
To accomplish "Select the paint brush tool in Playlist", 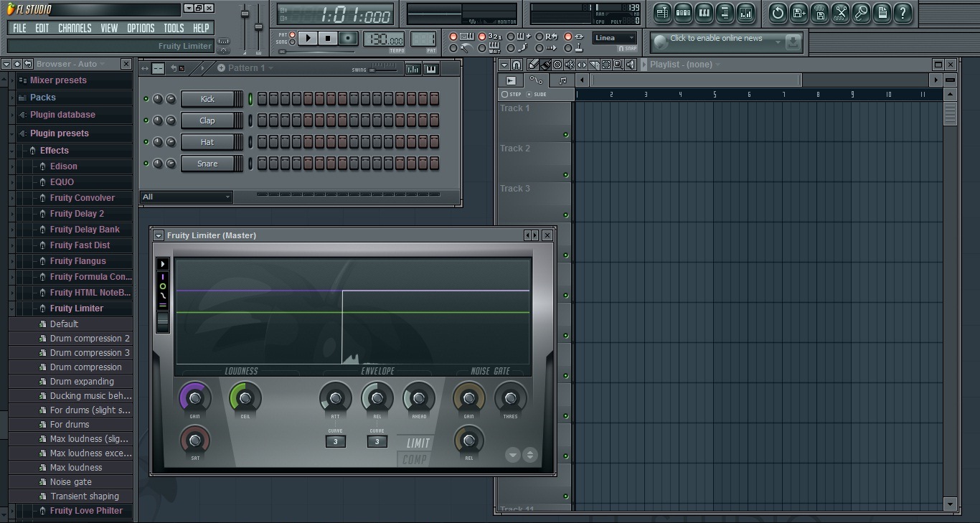I will (545, 65).
